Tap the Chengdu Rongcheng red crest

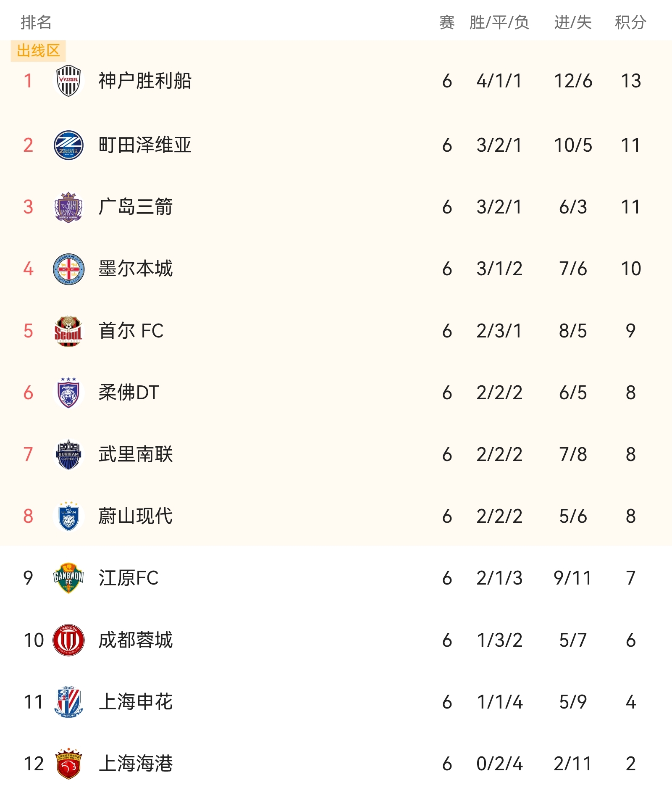click(68, 640)
